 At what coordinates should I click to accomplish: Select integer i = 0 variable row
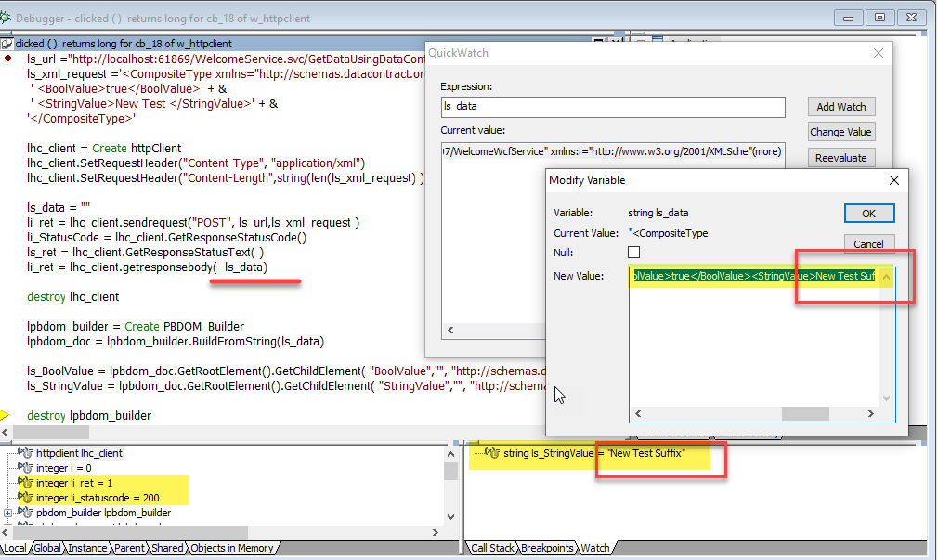64,468
